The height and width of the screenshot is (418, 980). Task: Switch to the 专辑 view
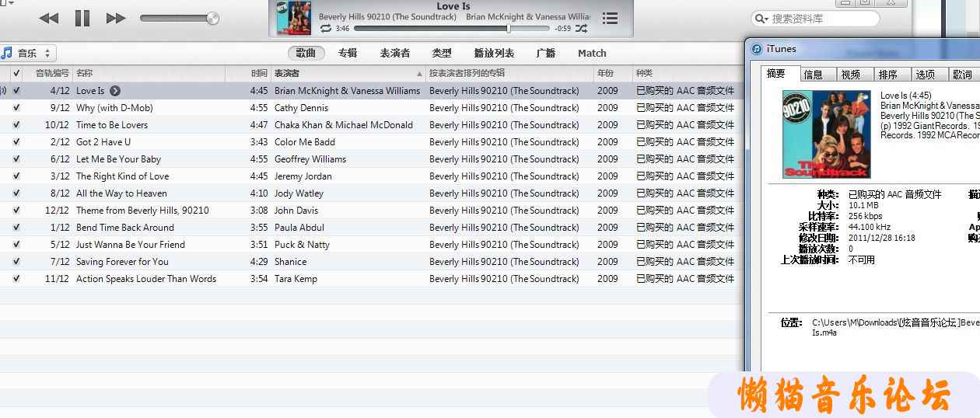click(x=348, y=53)
